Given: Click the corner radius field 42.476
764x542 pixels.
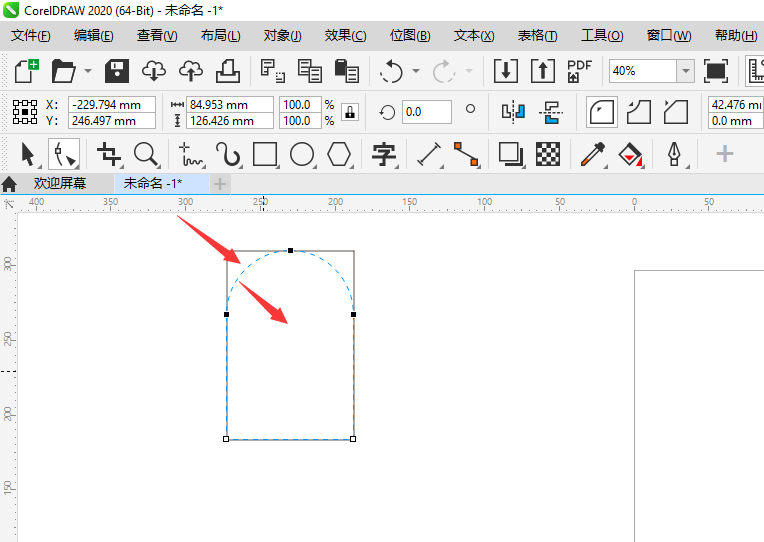Looking at the screenshot, I should [x=736, y=104].
